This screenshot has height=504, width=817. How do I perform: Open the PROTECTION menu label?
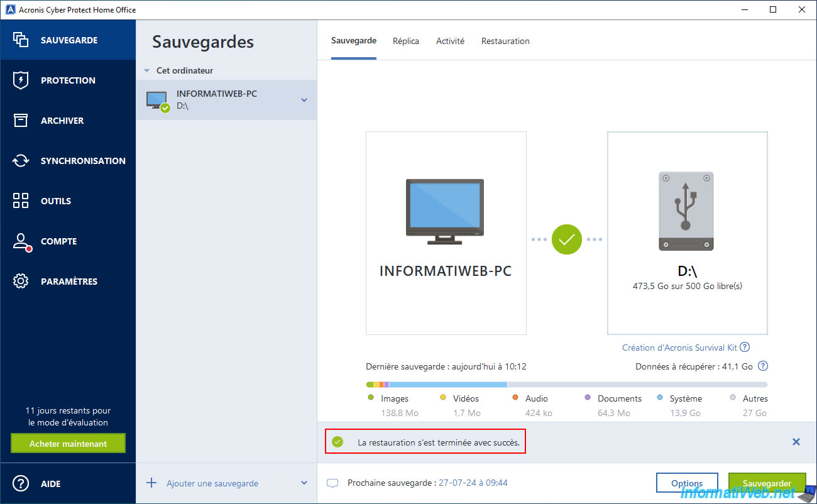[x=68, y=80]
